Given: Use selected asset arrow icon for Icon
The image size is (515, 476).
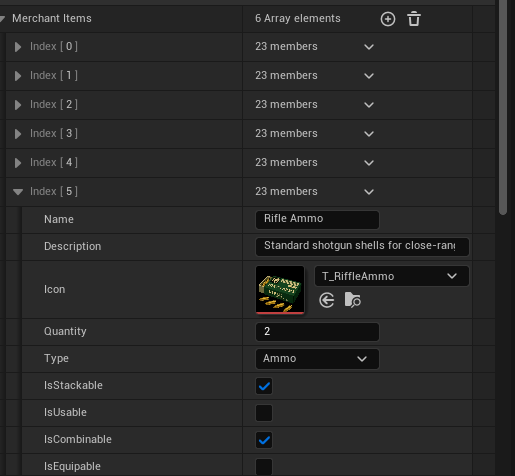Looking at the screenshot, I should 326,300.
